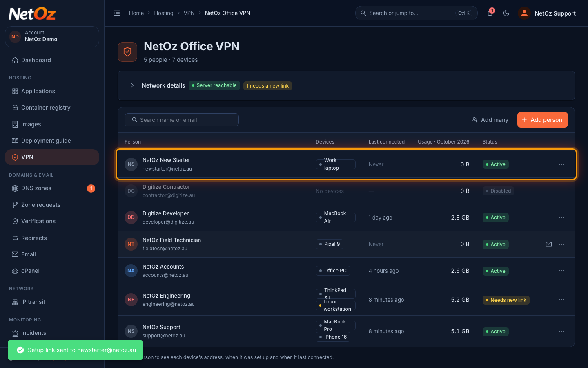The height and width of the screenshot is (368, 588).
Task: Open actions menu for Digitize Contractor
Action: click(x=562, y=191)
